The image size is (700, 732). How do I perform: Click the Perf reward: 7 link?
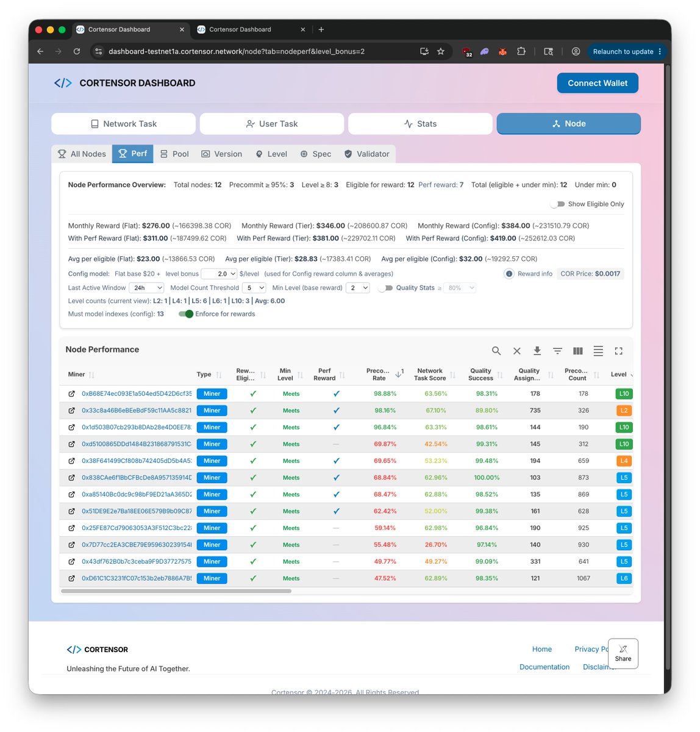pyautogui.click(x=441, y=185)
